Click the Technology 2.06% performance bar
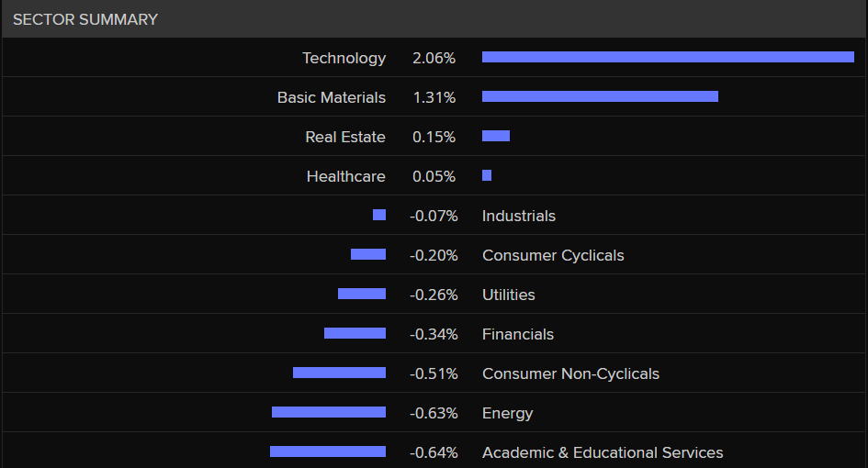 coord(668,57)
